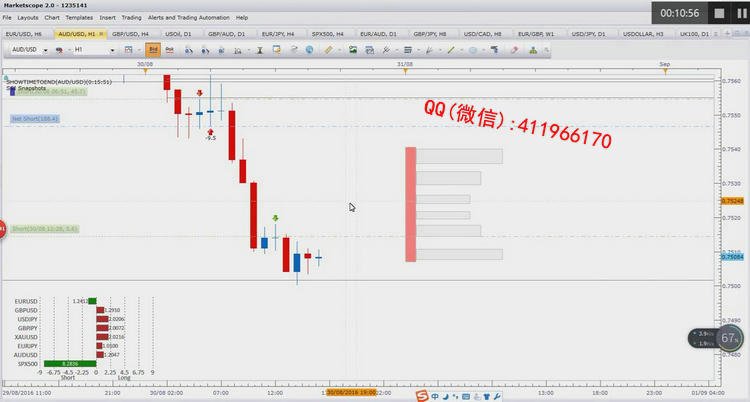Pause the screen recording

[741, 13]
